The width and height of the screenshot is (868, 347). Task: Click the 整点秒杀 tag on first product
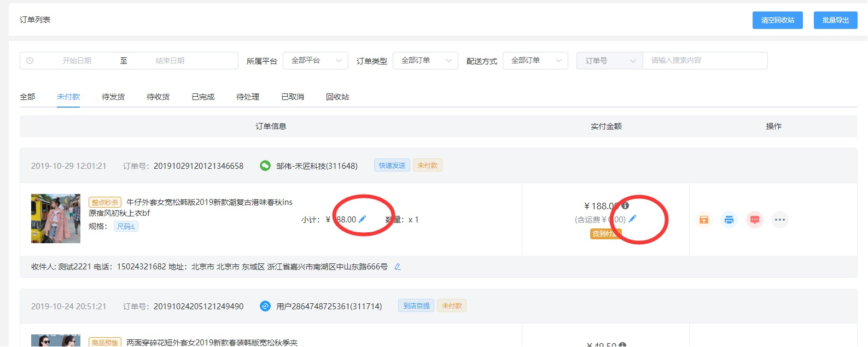click(x=105, y=202)
